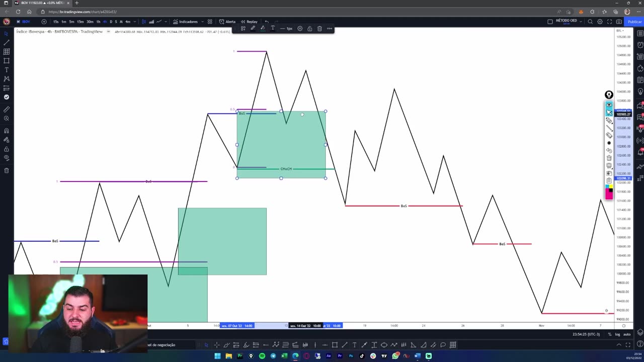Select the zoom in tool in left sidebar
The image size is (644, 362).
click(x=7, y=118)
